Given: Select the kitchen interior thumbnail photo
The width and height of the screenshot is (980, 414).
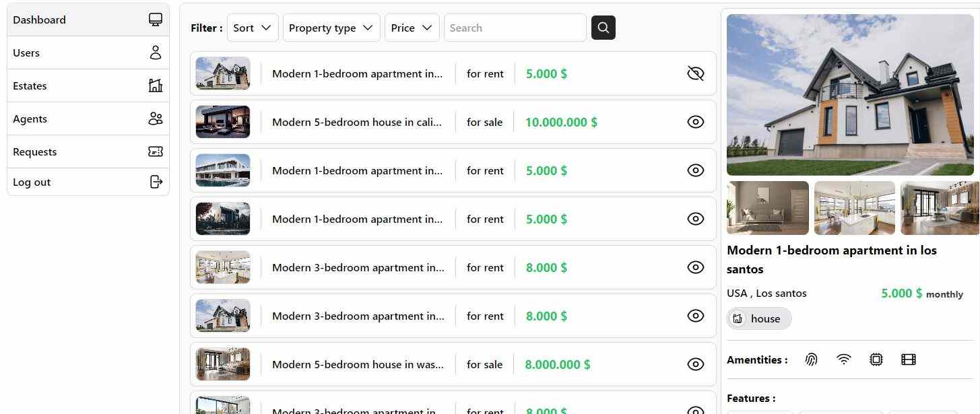Looking at the screenshot, I should 855,208.
